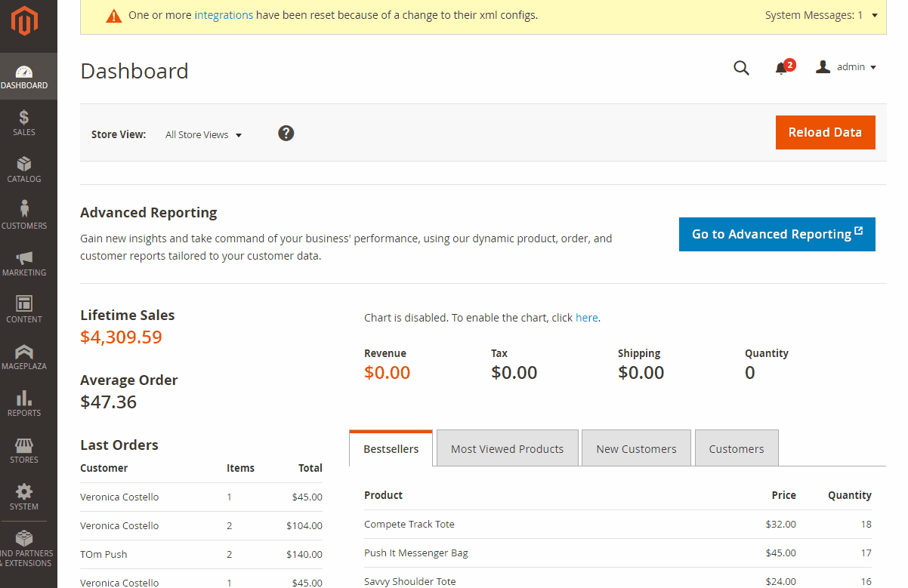
Task: Open the Marketing megaphone icon
Action: point(24,263)
